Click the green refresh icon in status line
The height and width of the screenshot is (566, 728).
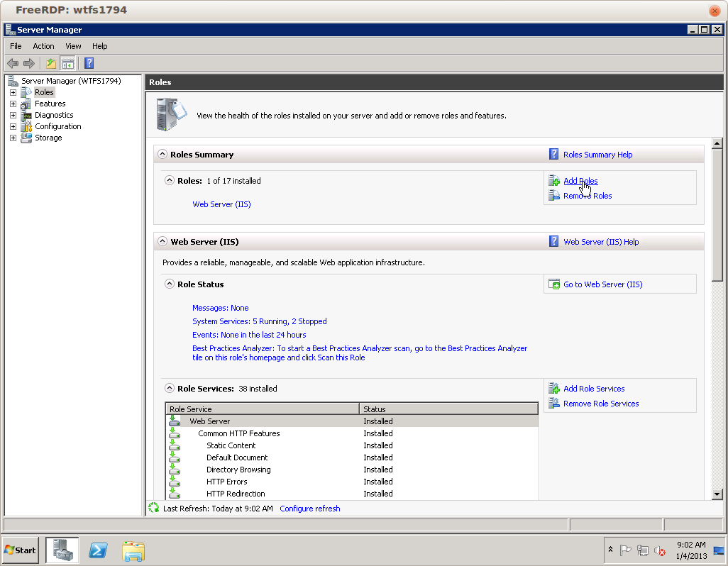coord(154,508)
